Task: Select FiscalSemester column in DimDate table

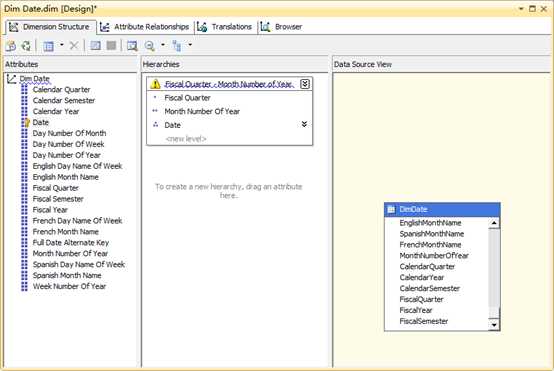Action: (x=424, y=322)
